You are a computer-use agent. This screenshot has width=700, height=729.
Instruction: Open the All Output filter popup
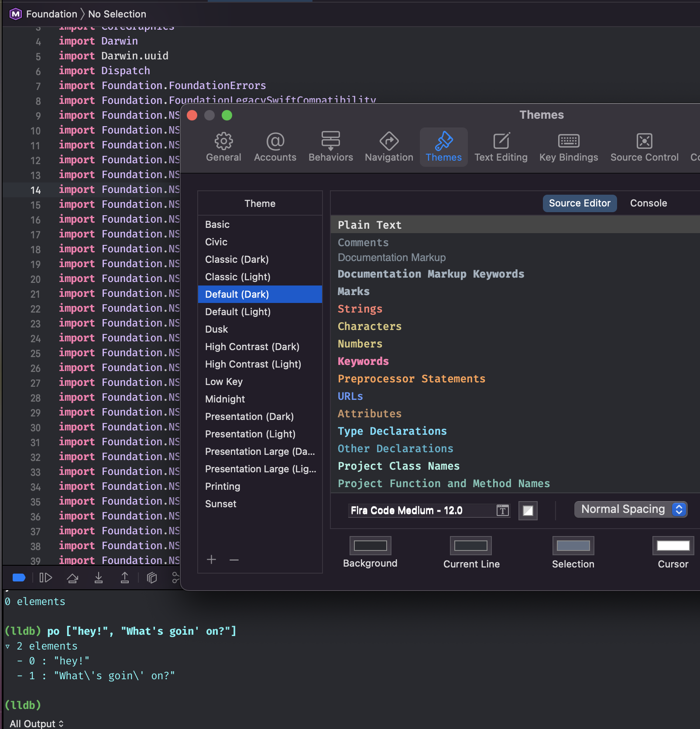click(37, 723)
